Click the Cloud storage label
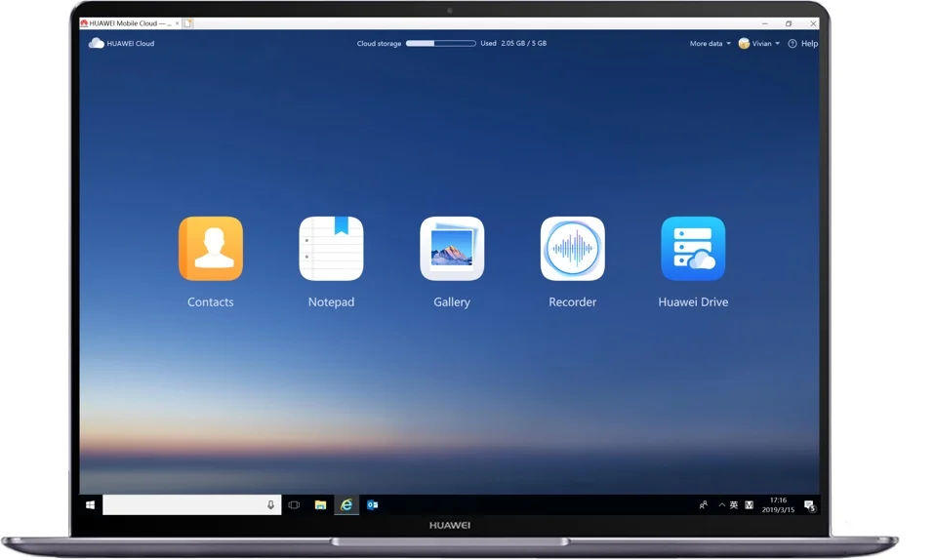 pyautogui.click(x=379, y=44)
